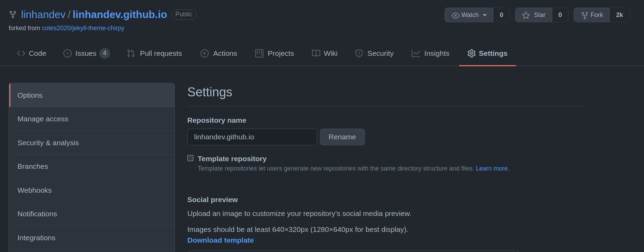Click the Fork count showing 2k
Viewport: 644px width, 252px height.
click(x=619, y=15)
